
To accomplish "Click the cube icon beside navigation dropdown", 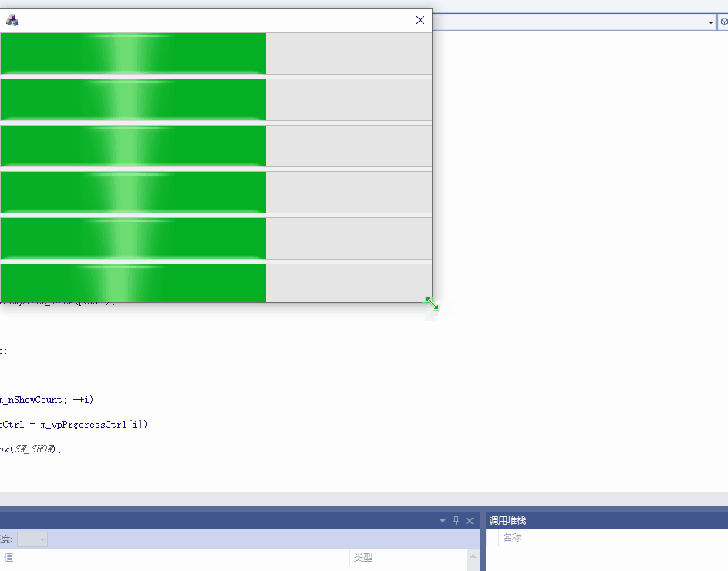I will tap(723, 22).
